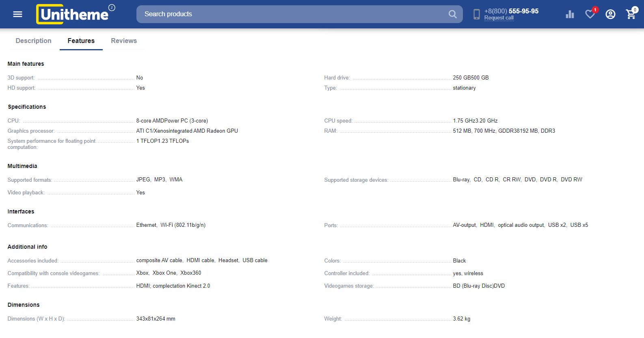
Task: Click the Xbox360 compatibility value
Action: [x=191, y=273]
